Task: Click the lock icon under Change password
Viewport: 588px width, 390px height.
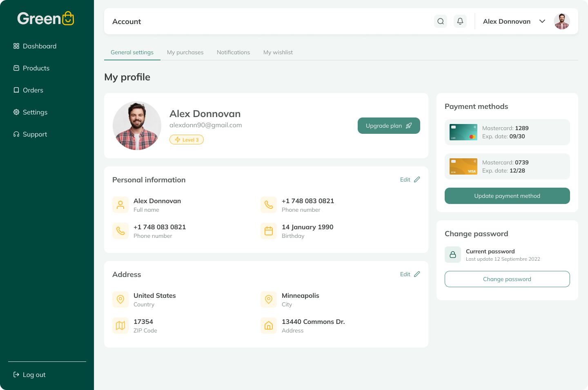Action: (x=452, y=254)
